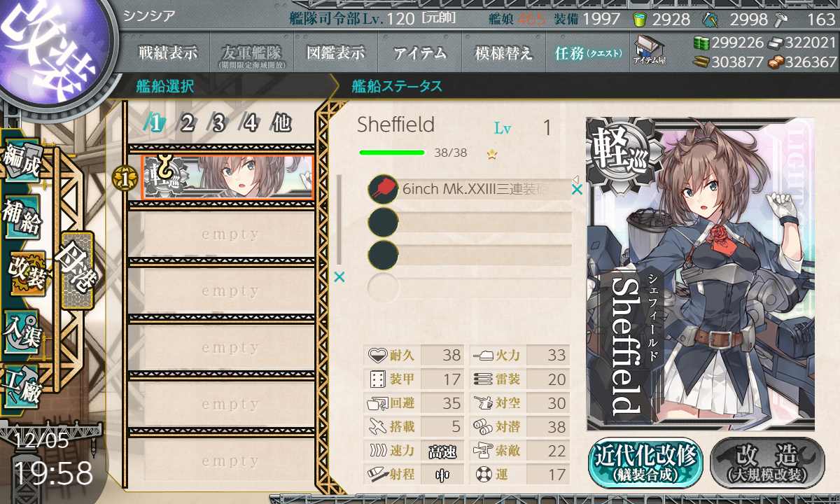Open the 入渠 (Docking) sidebar icon
The width and height of the screenshot is (840, 504).
(22, 329)
